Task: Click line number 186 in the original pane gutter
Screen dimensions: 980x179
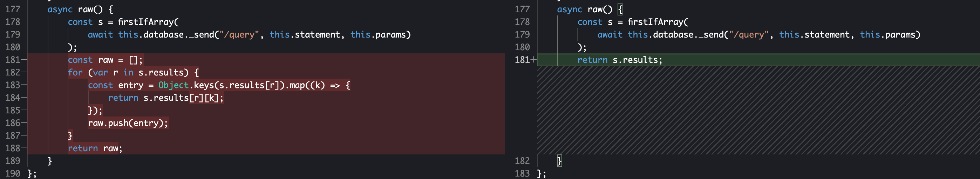Action: [13, 123]
